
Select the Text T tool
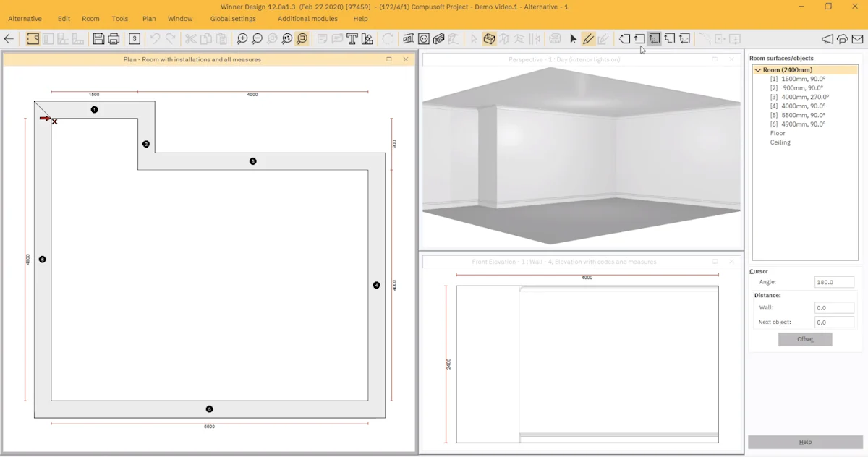click(x=352, y=39)
